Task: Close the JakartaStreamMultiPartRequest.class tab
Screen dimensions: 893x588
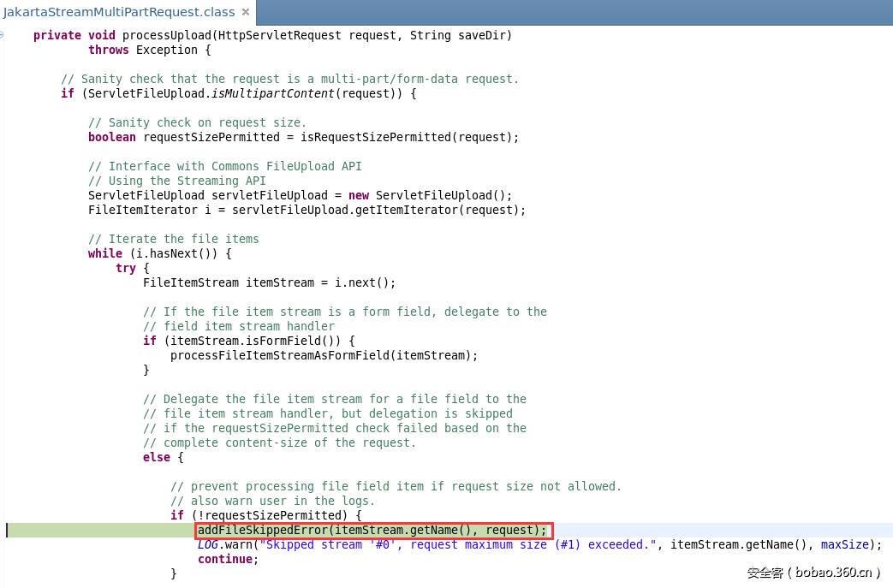Action: (x=246, y=13)
